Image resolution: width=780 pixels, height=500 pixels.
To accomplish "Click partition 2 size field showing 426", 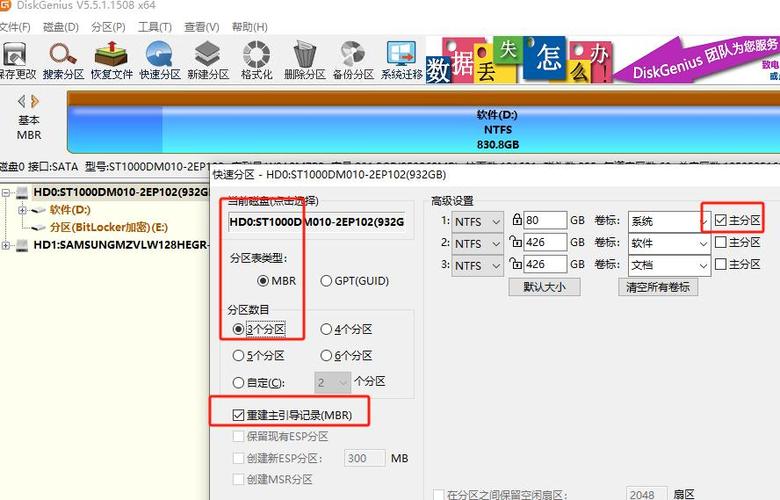I will click(x=545, y=242).
